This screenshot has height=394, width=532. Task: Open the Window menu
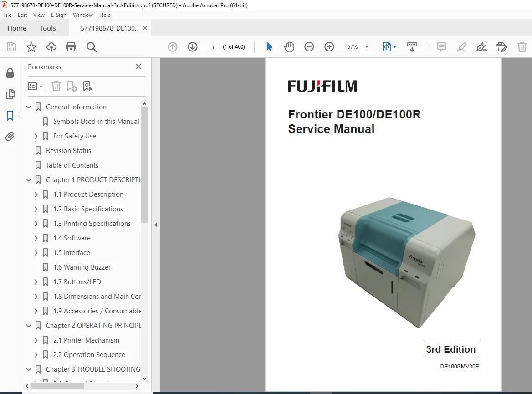[83, 15]
